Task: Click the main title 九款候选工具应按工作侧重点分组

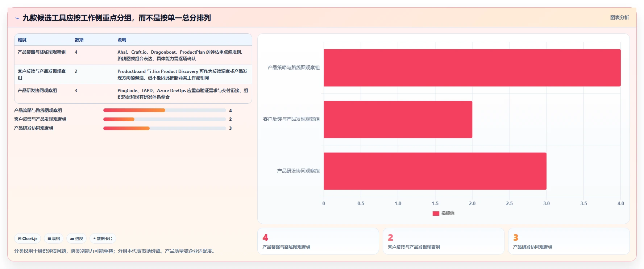Action: coord(117,18)
